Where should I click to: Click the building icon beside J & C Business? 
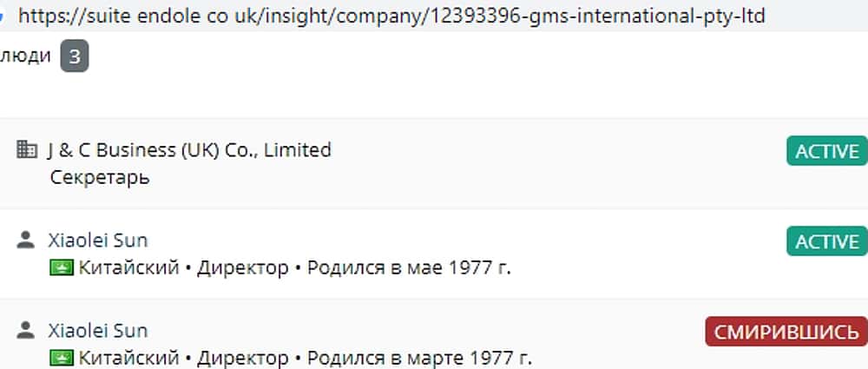coord(27,149)
